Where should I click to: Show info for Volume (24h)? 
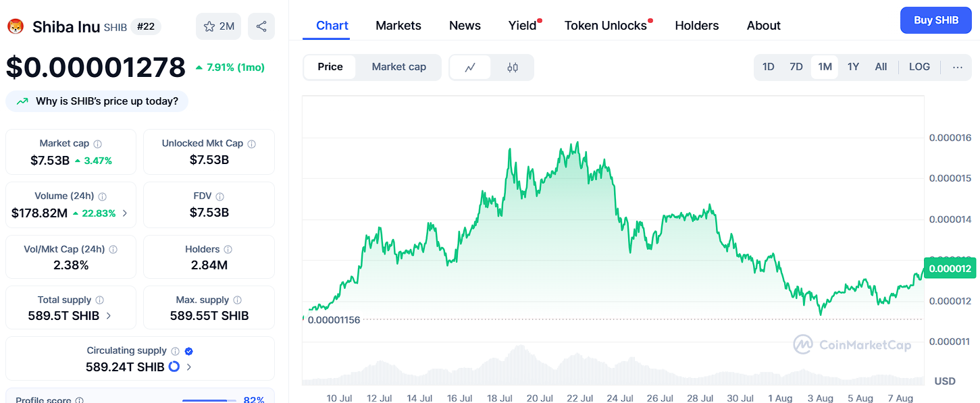[x=102, y=196]
